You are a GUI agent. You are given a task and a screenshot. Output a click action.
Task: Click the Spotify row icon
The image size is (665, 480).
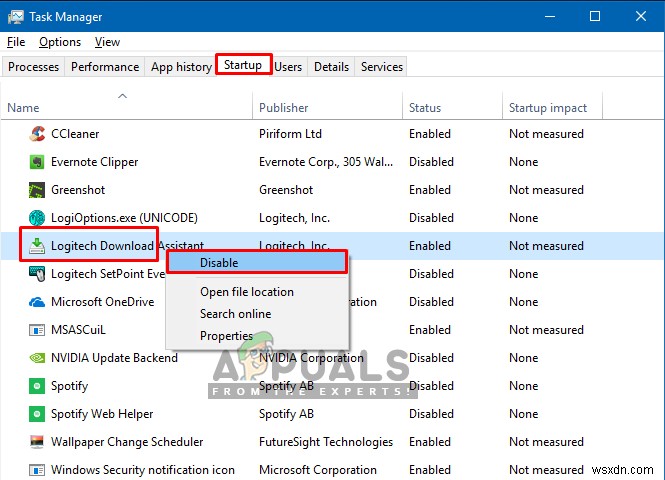[x=37, y=386]
